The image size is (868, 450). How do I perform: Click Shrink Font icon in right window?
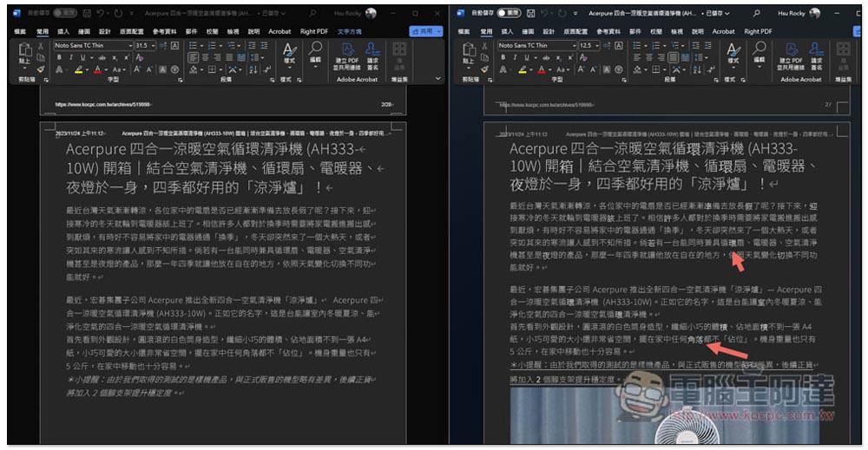(x=593, y=69)
